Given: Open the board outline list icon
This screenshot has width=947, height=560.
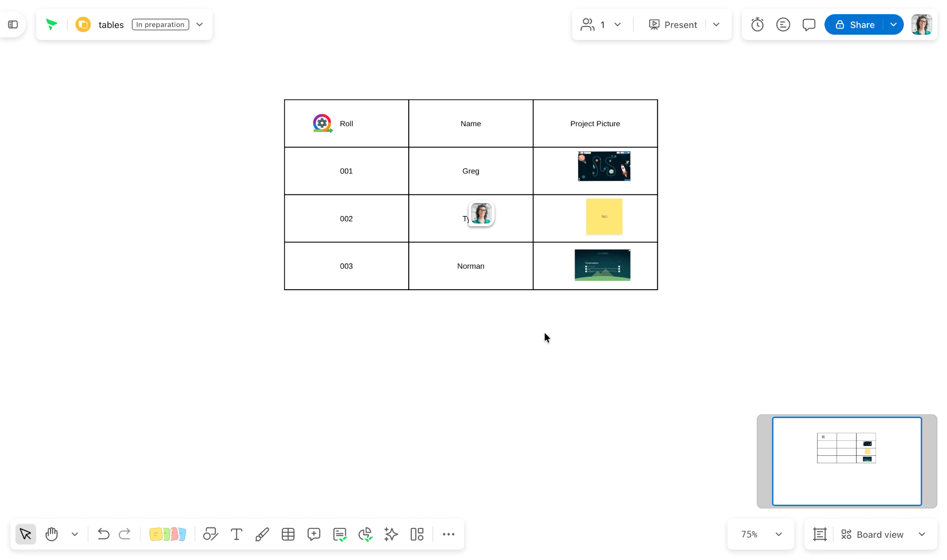Looking at the screenshot, I should pos(783,25).
